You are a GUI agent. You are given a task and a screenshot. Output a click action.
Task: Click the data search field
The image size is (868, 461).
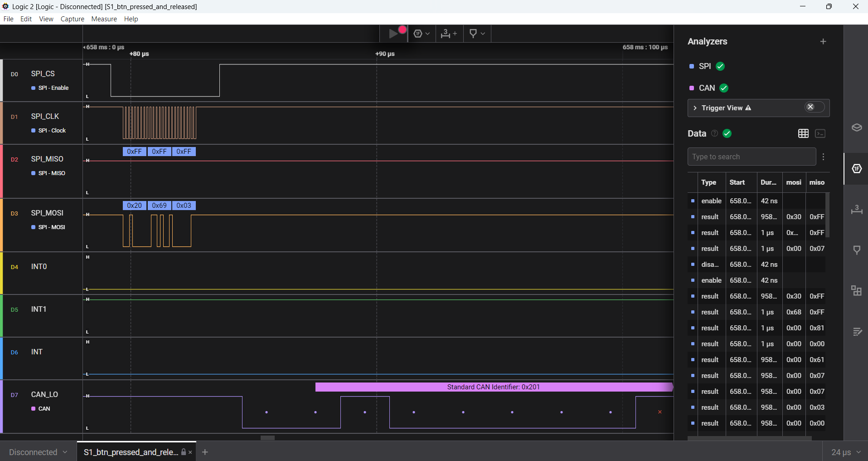[752, 157]
